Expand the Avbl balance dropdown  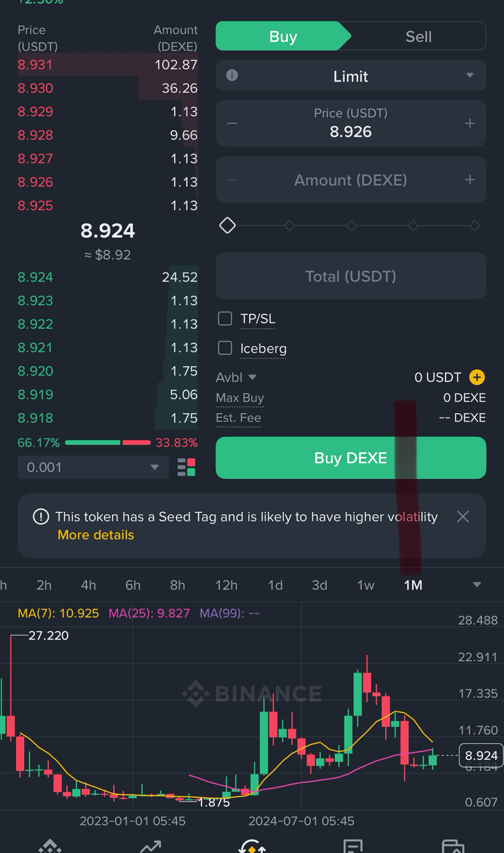(x=253, y=378)
